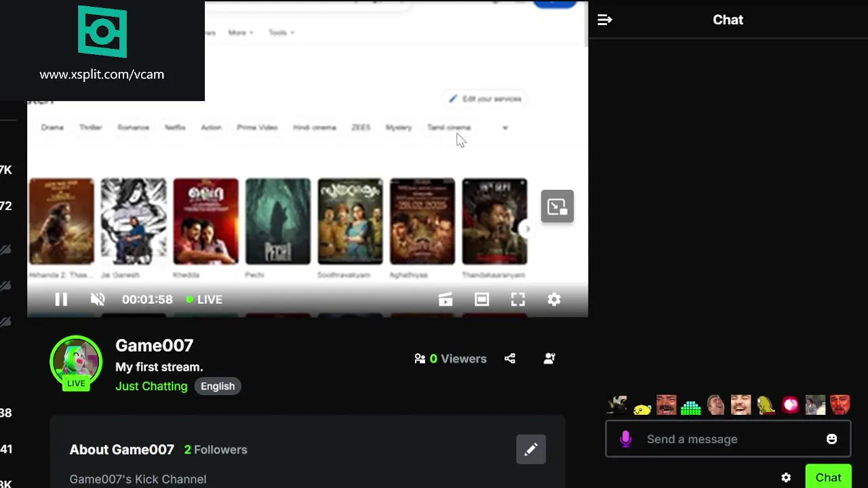Viewport: 868px width, 488px height.
Task: Click the XSplit VCam logo
Action: click(102, 32)
